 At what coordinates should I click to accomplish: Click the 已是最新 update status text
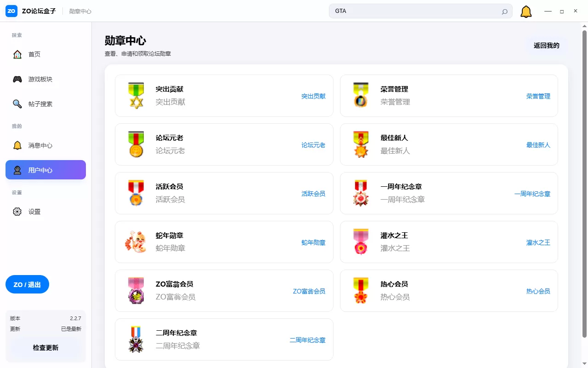point(71,329)
